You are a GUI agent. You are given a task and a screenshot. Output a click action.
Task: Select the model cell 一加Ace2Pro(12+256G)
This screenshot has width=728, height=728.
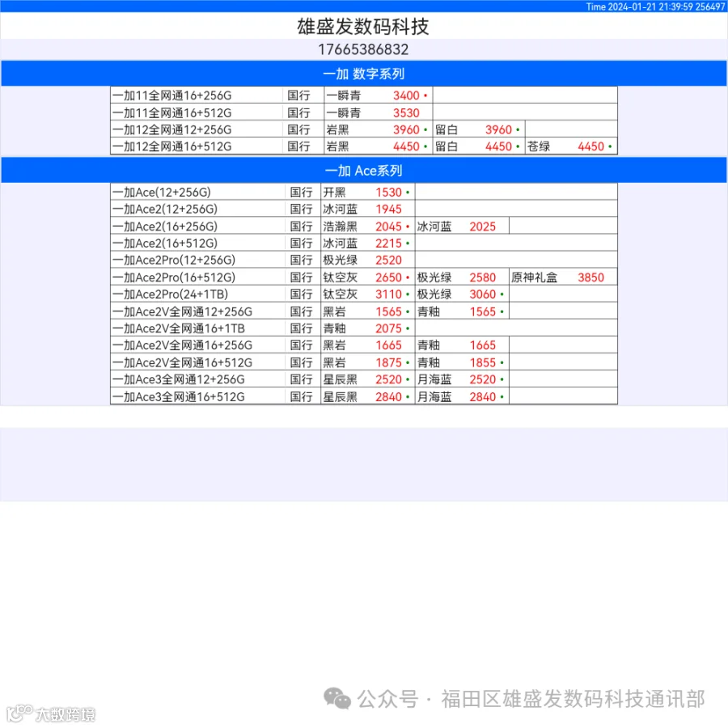point(198,260)
